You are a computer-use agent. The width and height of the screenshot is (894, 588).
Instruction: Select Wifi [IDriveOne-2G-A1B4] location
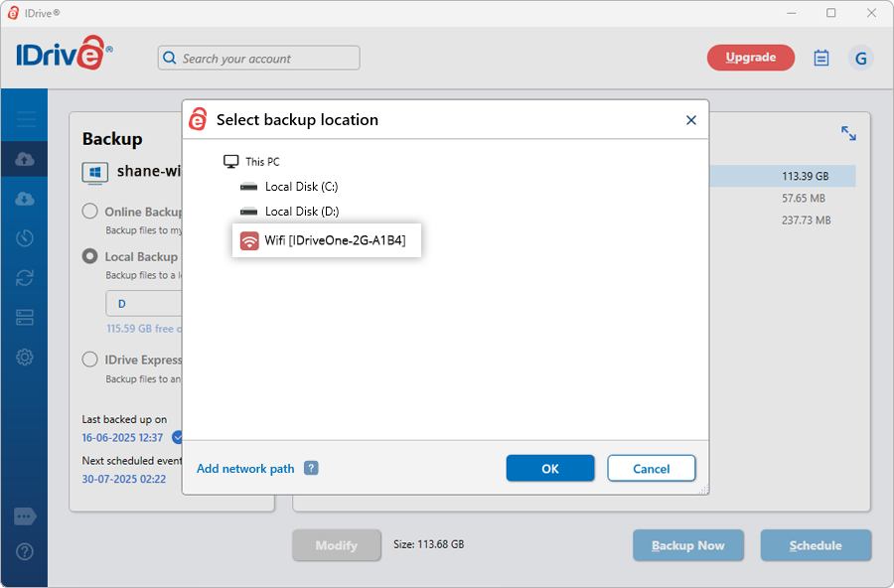[x=327, y=240]
